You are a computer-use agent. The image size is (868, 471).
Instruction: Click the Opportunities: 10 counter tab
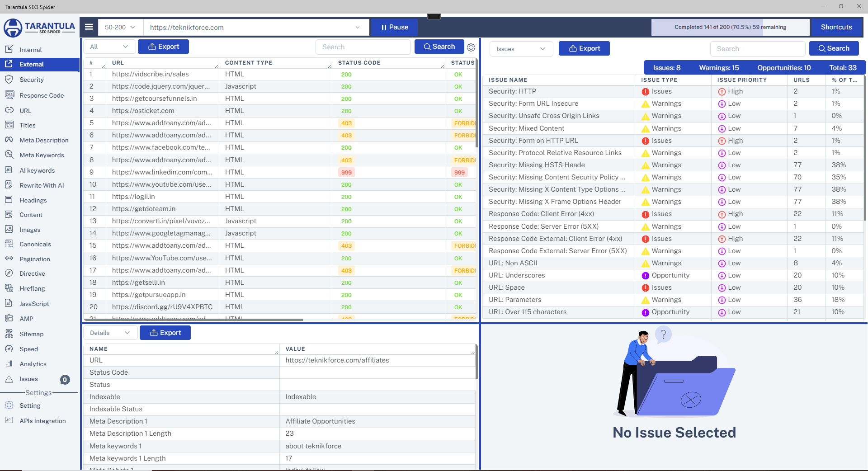coord(784,68)
